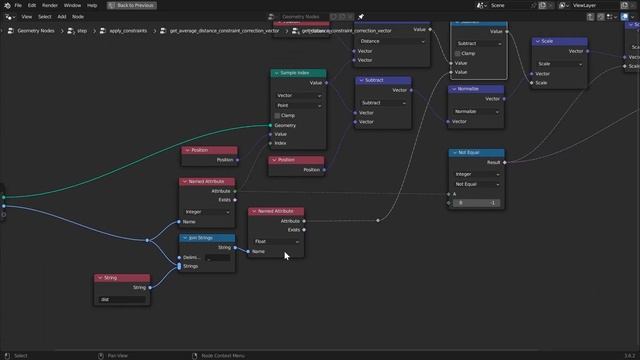640x360 pixels.
Task: Go to parent node tree icon
Action: click(590, 17)
